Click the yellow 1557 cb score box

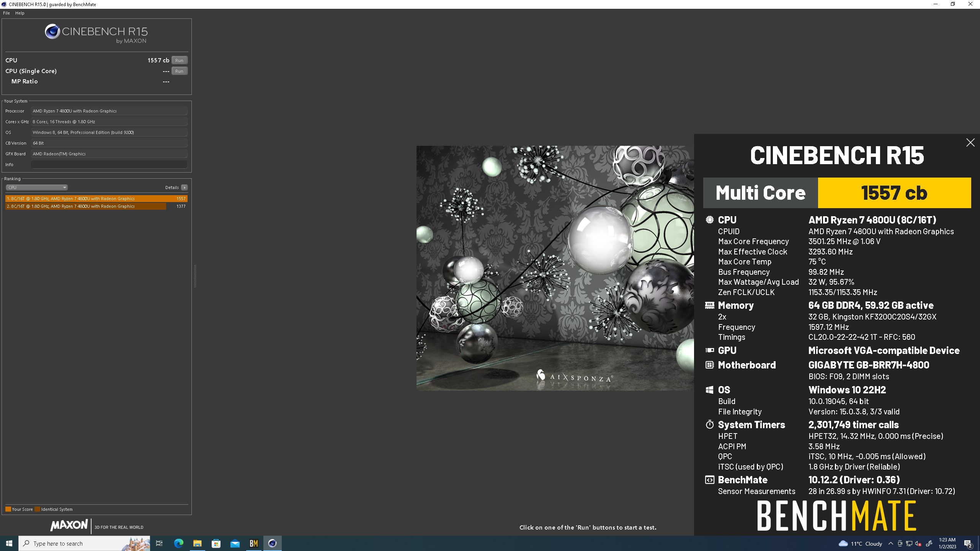point(894,193)
